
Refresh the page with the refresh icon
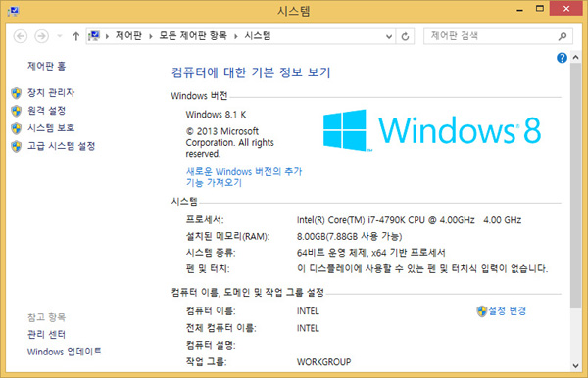pyautogui.click(x=405, y=36)
